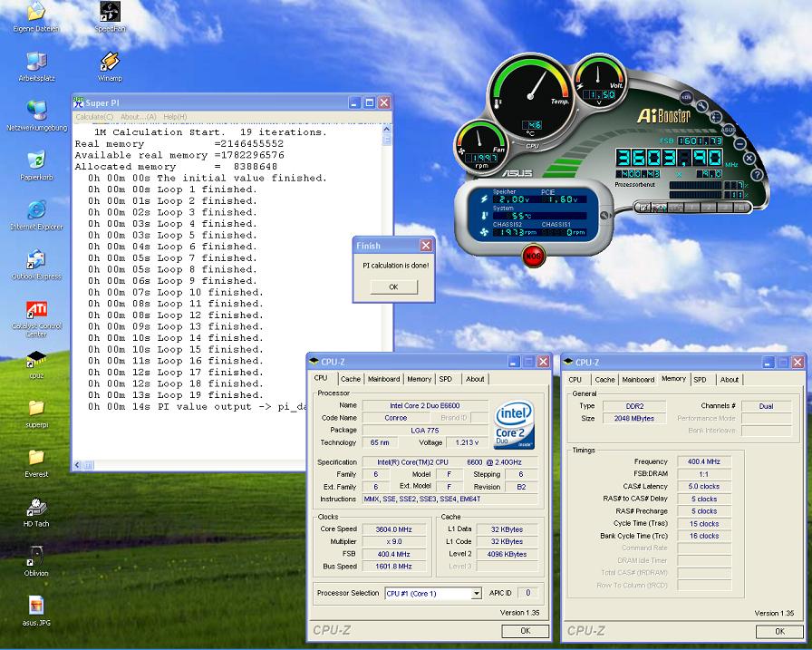Open AI Booster wrench settings button

pyautogui.click(x=701, y=107)
